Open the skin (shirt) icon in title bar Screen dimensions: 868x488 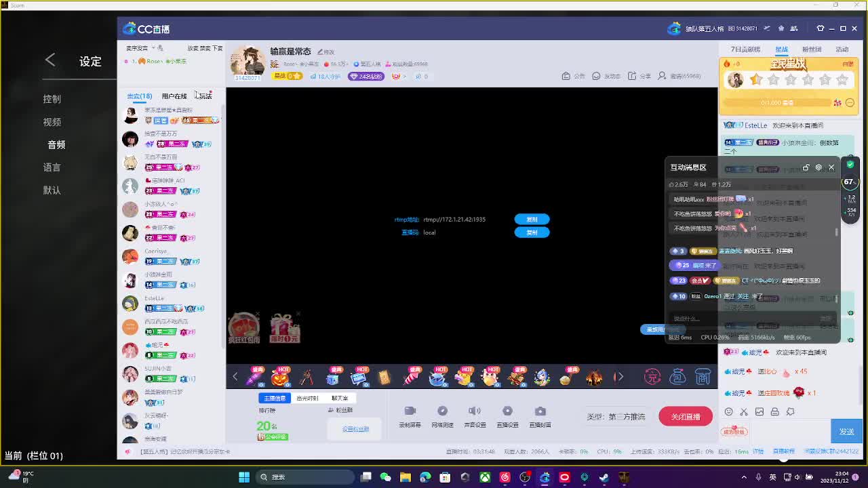821,28
